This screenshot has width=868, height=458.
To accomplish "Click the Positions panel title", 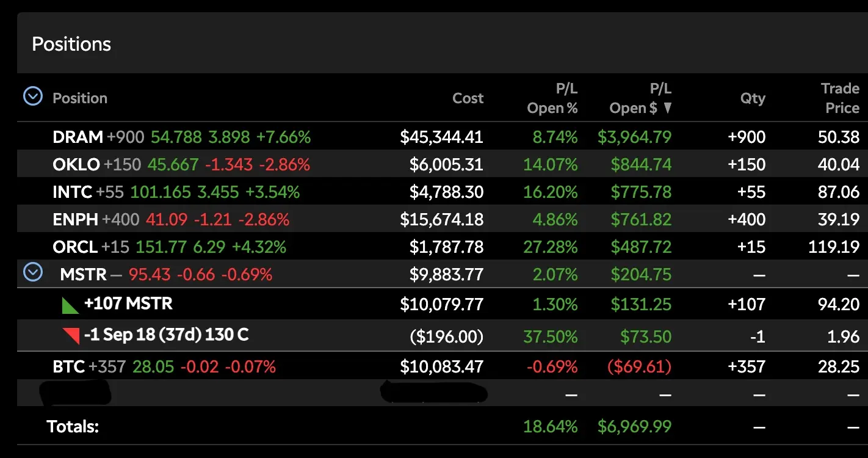I will (71, 44).
